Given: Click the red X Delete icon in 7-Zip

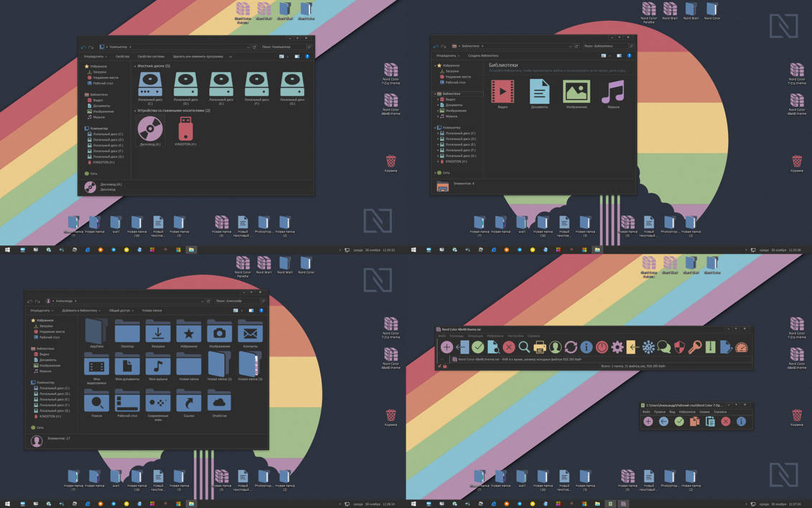Looking at the screenshot, I should click(726, 422).
